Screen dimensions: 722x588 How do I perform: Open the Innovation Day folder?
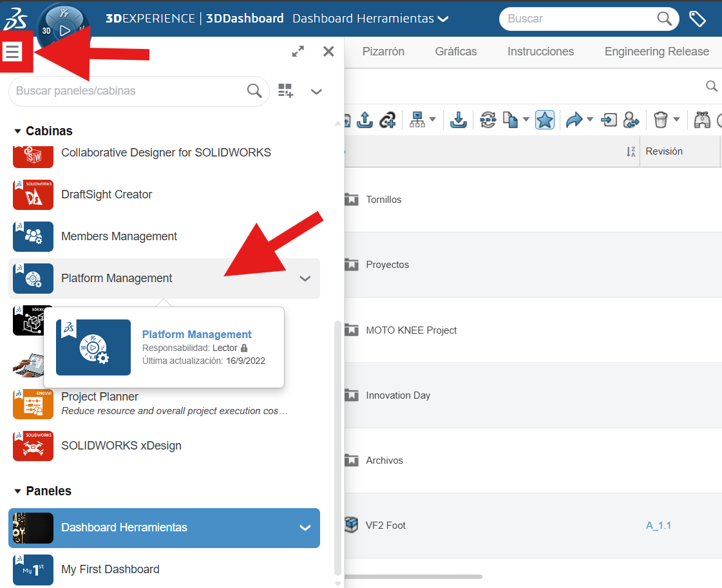coord(398,395)
